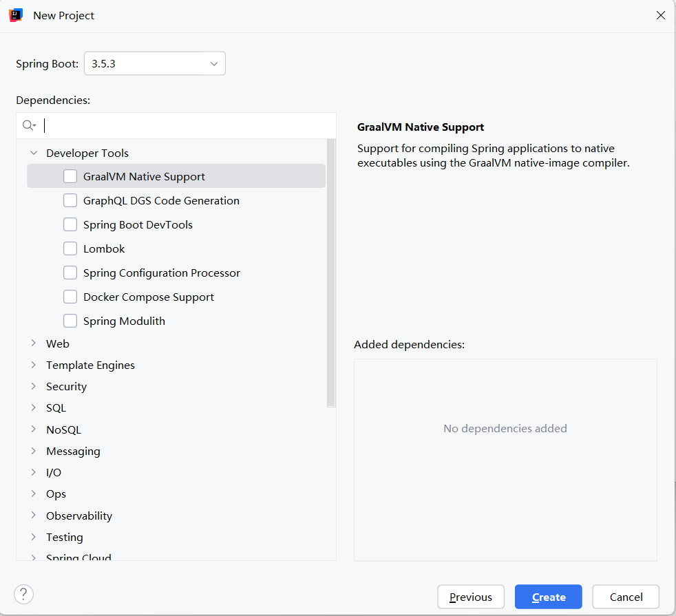The height and width of the screenshot is (616, 676).
Task: Select the Observability label
Action: [x=79, y=516]
